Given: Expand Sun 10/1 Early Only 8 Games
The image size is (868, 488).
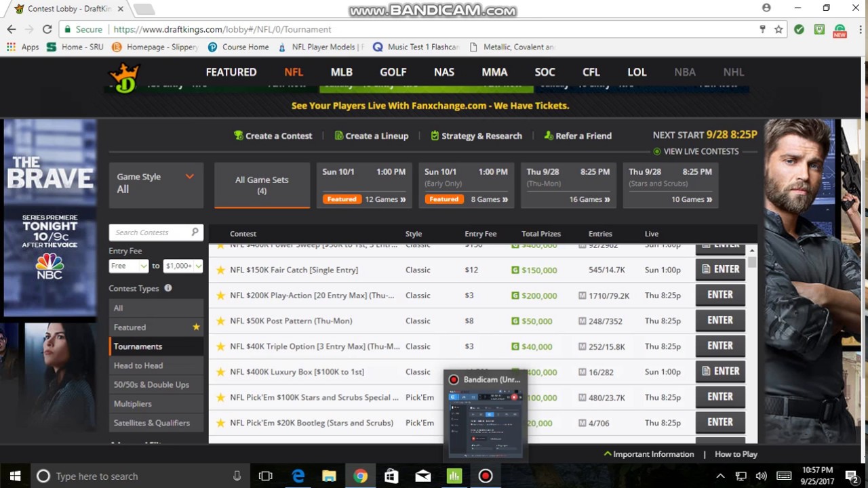Looking at the screenshot, I should coord(466,185).
